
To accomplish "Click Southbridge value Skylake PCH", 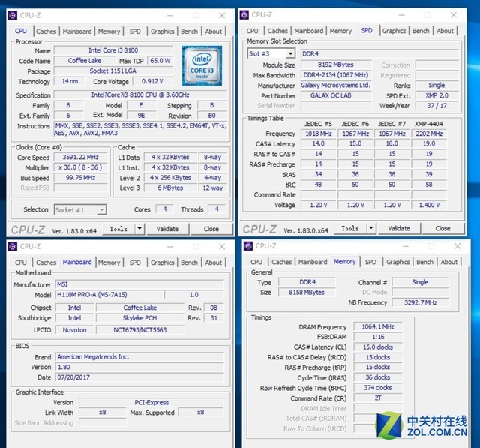I will [x=140, y=318].
